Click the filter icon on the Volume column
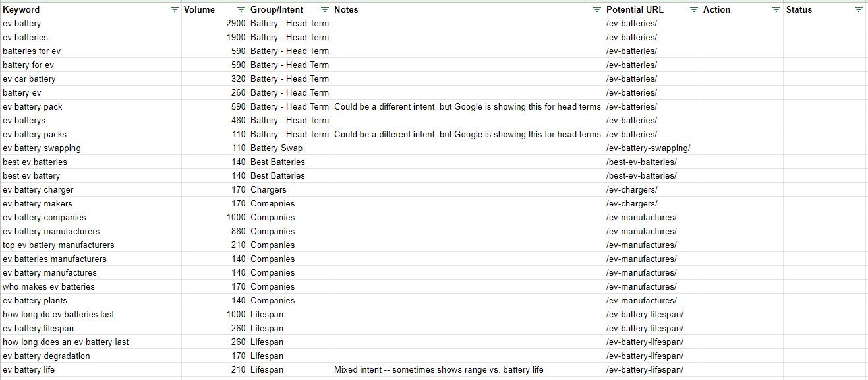Screen dimensions: 868x380 click(241, 9)
